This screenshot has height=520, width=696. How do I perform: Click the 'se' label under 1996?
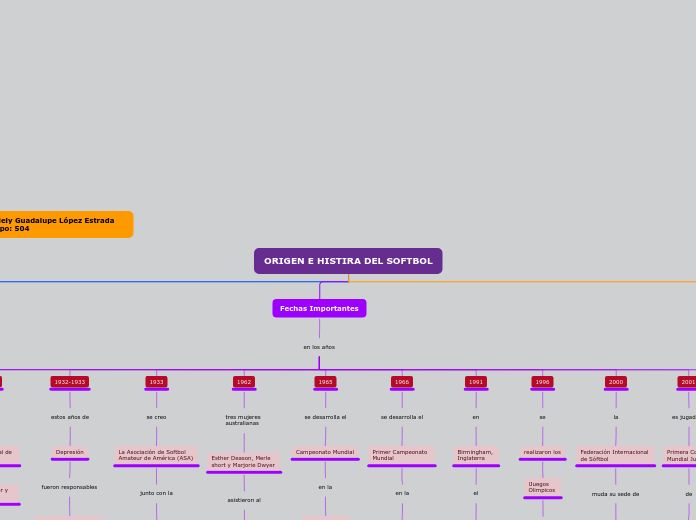(542, 417)
